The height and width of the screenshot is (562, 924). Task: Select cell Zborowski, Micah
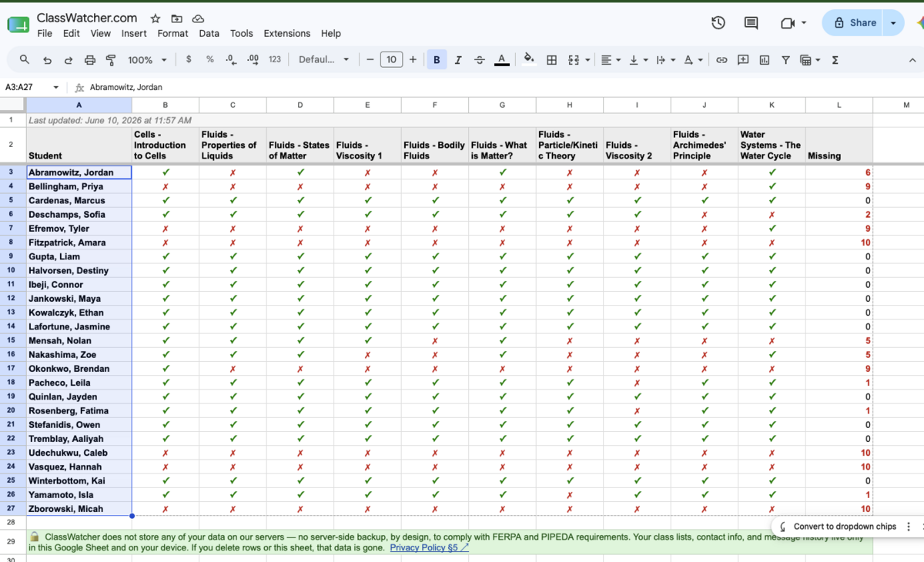pyautogui.click(x=79, y=509)
